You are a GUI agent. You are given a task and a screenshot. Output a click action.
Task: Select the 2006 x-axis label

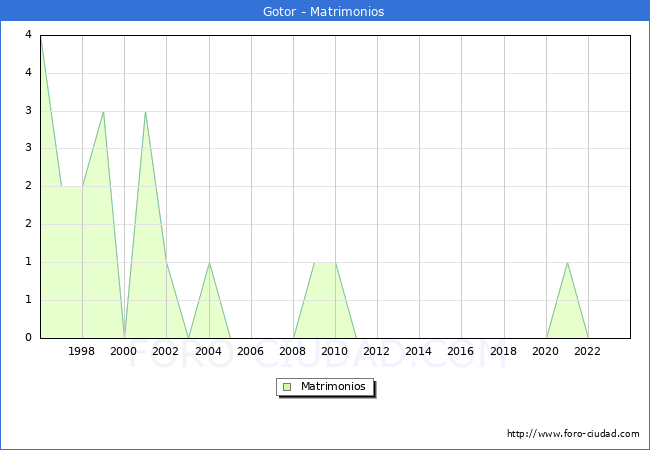click(x=250, y=351)
